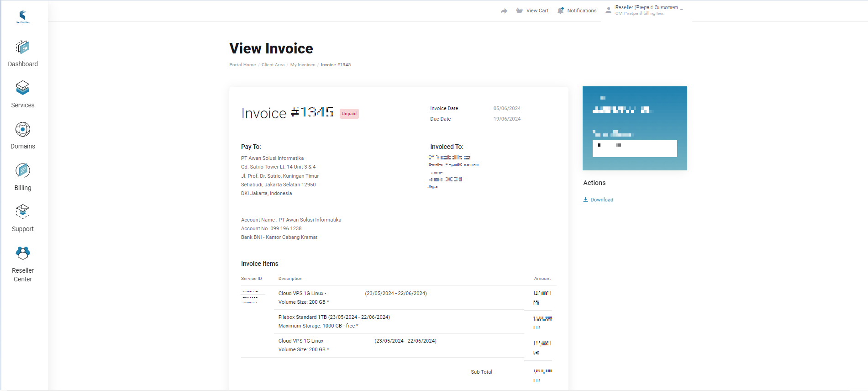Select the Filebox Standard 1TB item description
The height and width of the screenshot is (391, 868).
(334, 317)
